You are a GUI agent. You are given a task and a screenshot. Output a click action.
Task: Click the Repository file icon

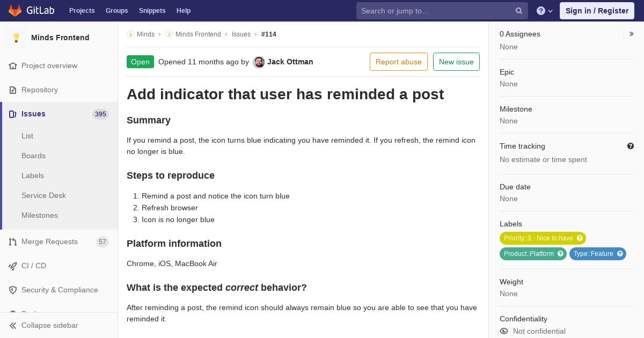tap(13, 90)
